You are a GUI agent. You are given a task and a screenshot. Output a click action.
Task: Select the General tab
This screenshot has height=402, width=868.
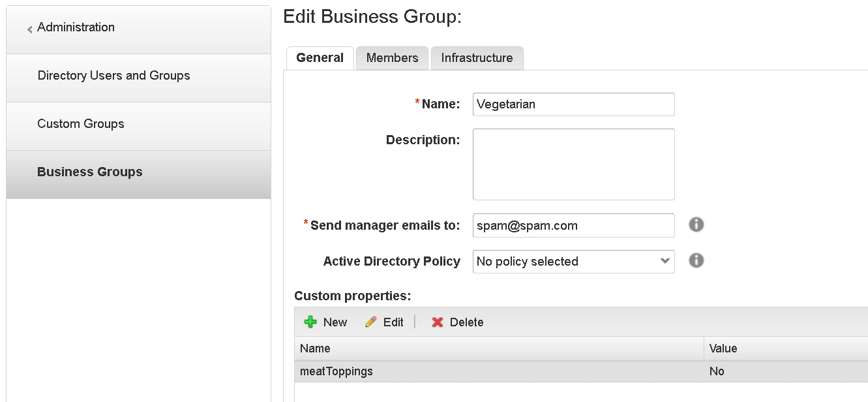pos(320,57)
